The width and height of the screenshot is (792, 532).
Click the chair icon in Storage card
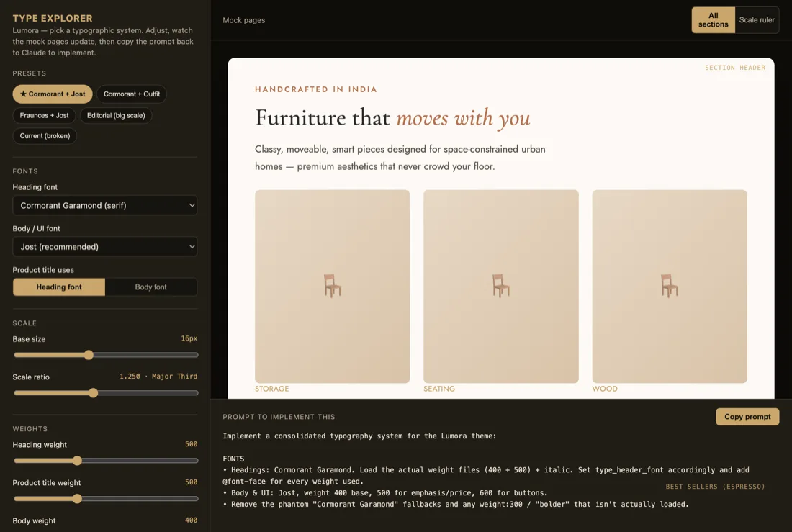(x=333, y=286)
